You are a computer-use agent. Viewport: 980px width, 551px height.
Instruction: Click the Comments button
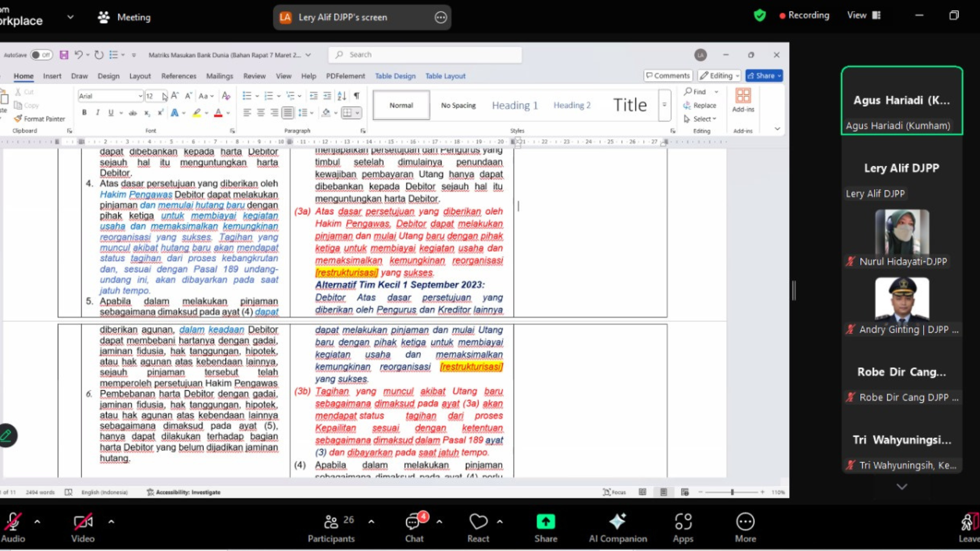(668, 76)
